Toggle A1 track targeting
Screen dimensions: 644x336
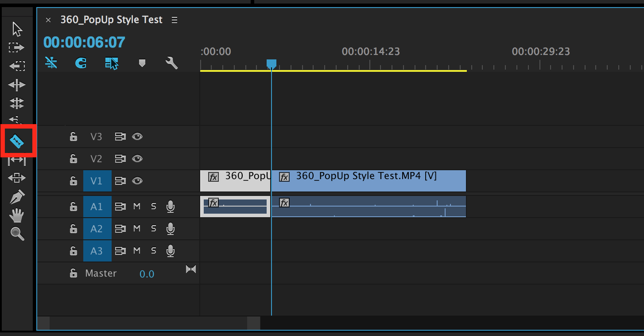point(97,207)
